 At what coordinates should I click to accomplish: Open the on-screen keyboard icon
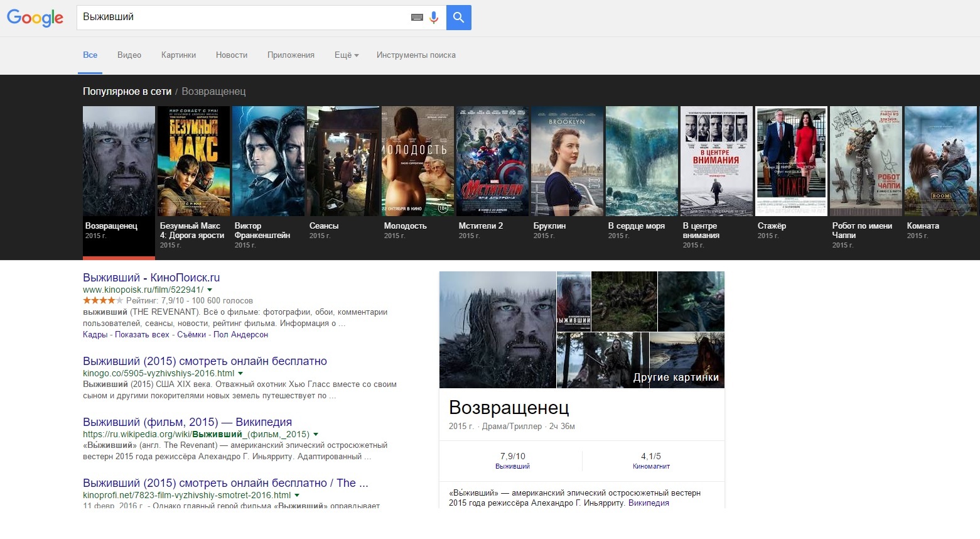pos(417,18)
